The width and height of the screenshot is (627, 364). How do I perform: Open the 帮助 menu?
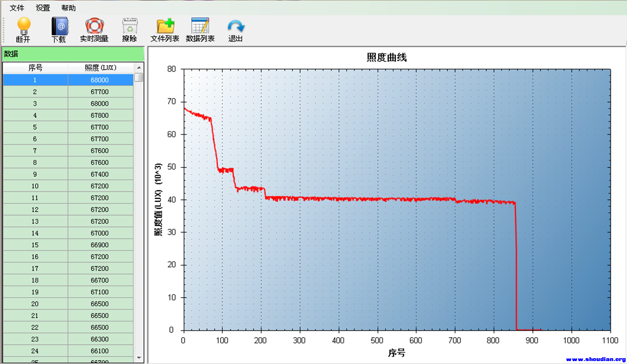[69, 8]
